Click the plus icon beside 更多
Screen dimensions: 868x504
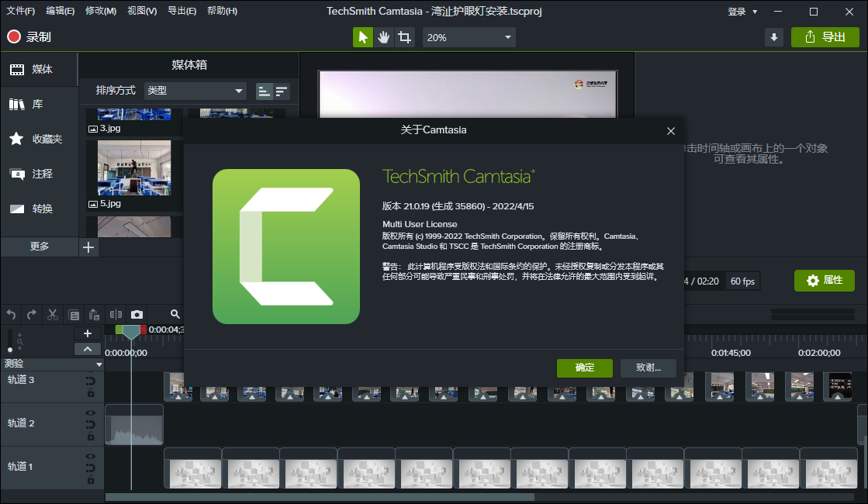tap(88, 247)
